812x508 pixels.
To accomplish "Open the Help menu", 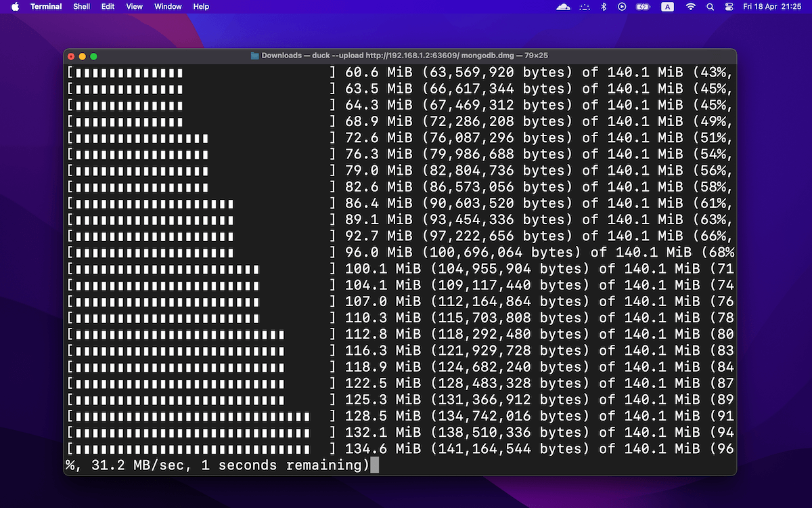I will click(201, 7).
